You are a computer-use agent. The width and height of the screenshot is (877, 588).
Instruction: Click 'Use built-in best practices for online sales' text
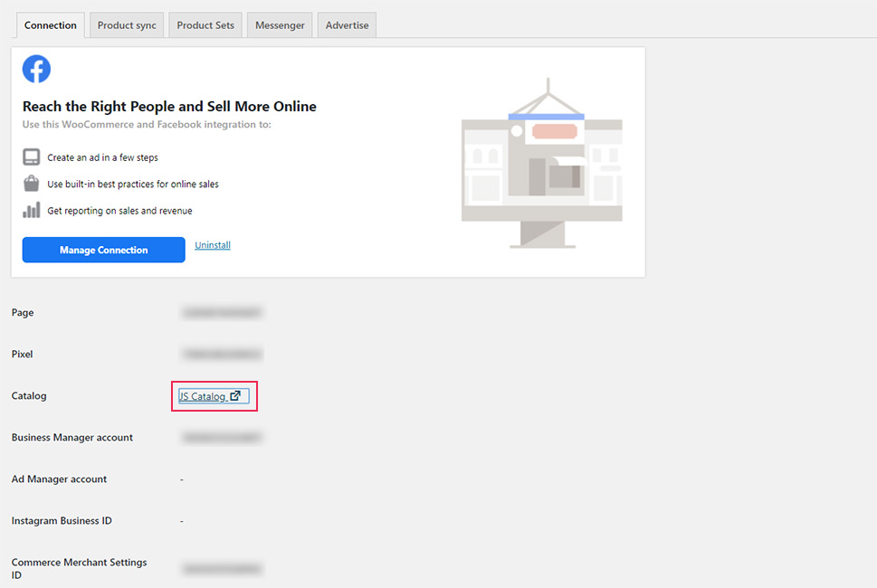point(132,184)
